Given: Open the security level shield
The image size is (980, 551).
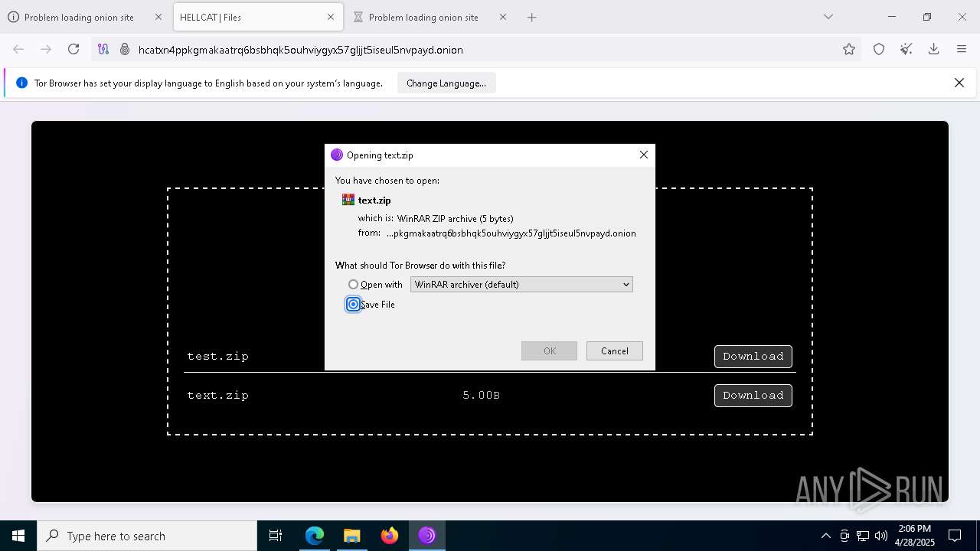Looking at the screenshot, I should coord(879,50).
